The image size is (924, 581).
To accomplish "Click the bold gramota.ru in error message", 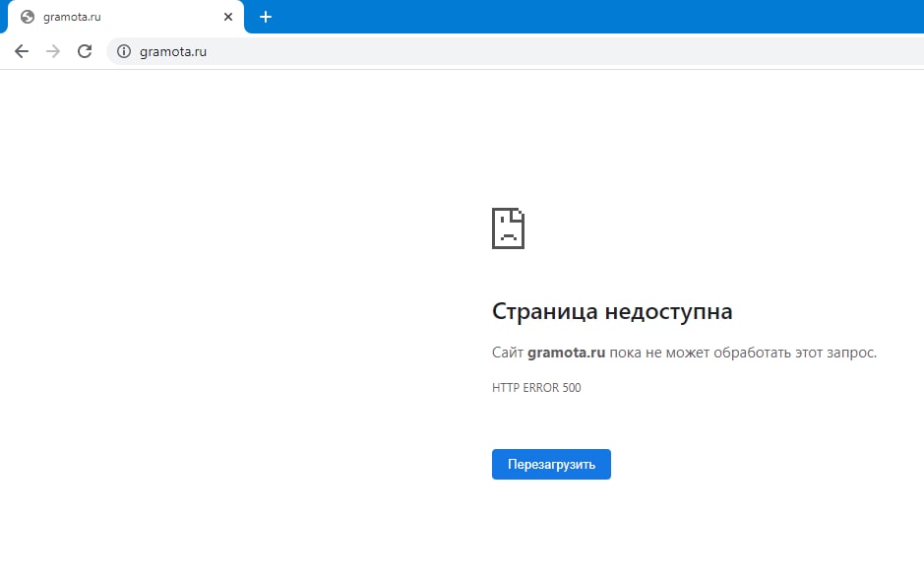I will tap(566, 353).
